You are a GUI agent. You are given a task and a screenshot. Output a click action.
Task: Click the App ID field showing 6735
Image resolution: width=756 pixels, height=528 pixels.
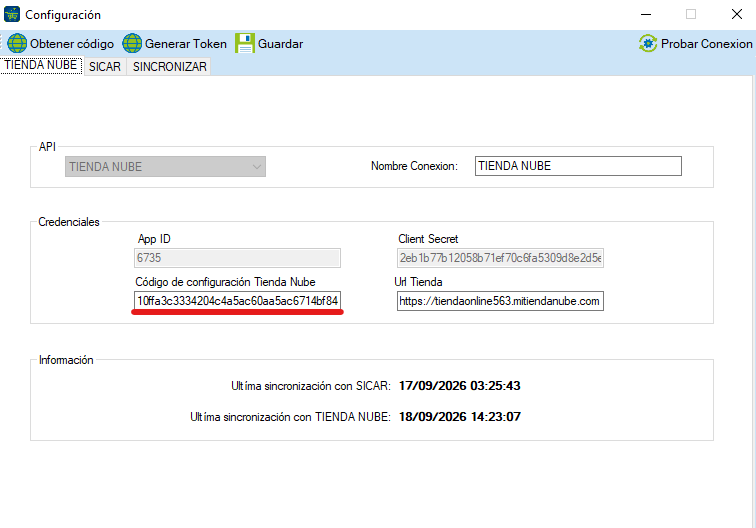237,258
